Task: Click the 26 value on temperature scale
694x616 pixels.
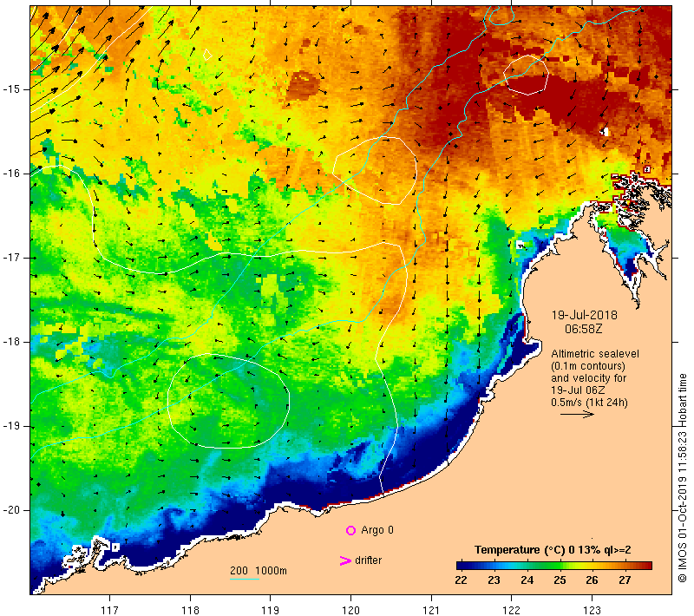Action: (592, 580)
